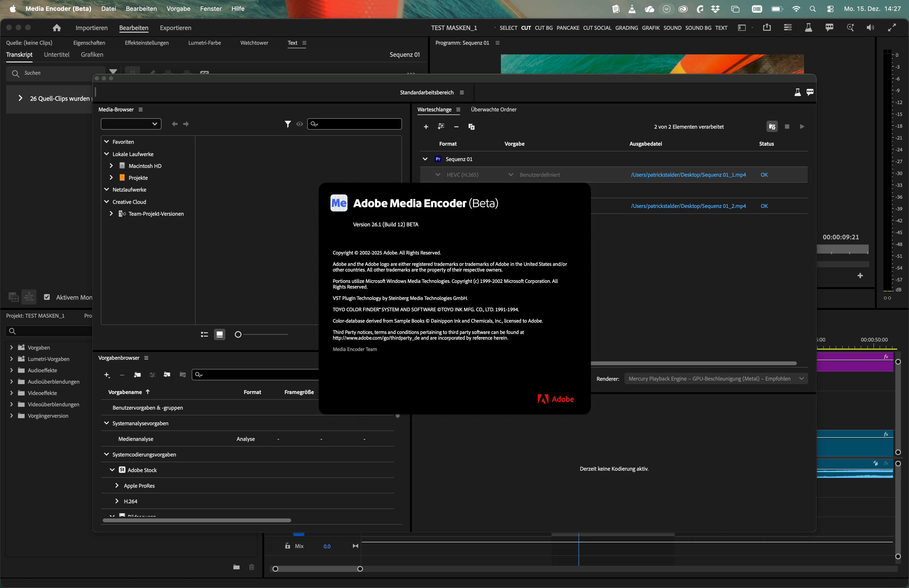Expand Macintosh HD in Media-Browser

point(111,166)
